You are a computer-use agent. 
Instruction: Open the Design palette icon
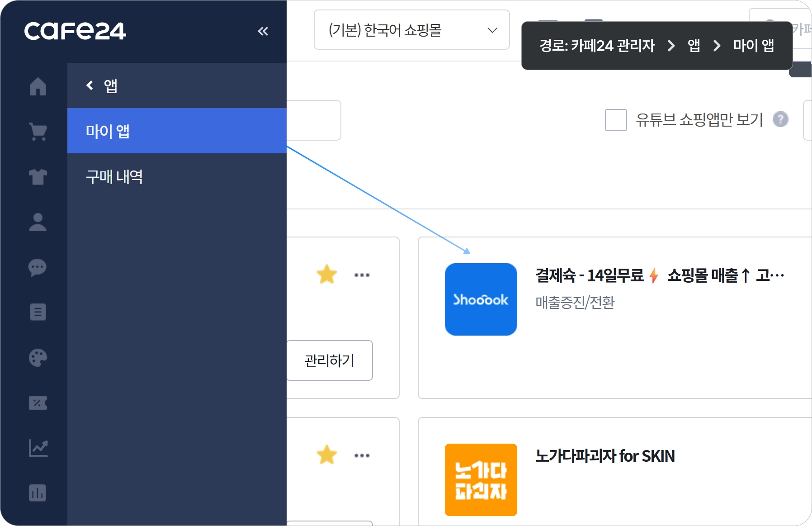(38, 358)
